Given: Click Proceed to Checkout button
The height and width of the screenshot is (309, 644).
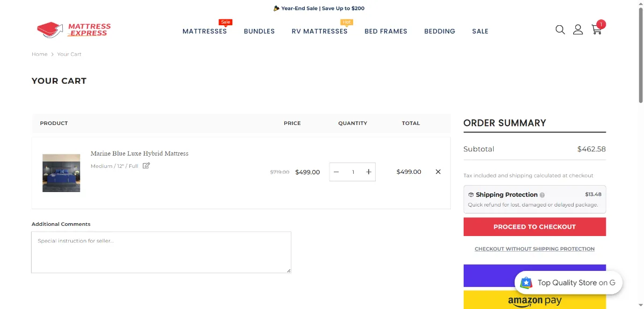Looking at the screenshot, I should coord(535,227).
